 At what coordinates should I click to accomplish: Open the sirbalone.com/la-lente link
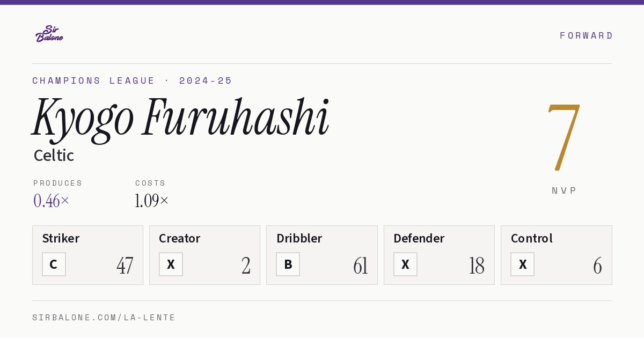point(104,318)
